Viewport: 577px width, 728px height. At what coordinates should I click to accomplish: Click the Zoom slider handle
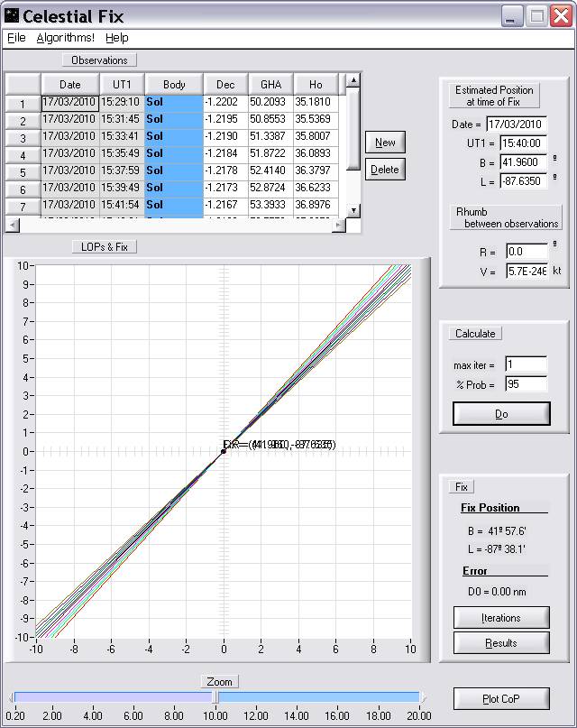click(x=215, y=697)
